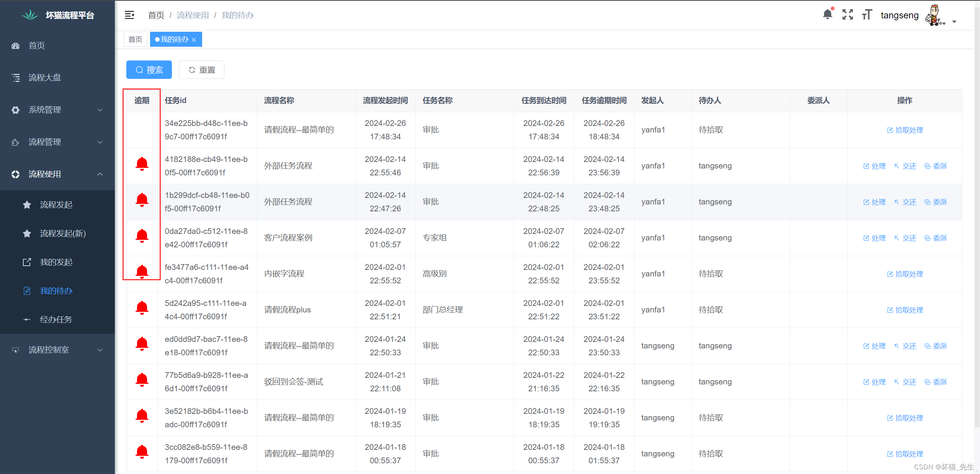Image resolution: width=980 pixels, height=474 pixels.
Task: Click overdue bell icon for 客户流程案例 row
Action: 142,236
